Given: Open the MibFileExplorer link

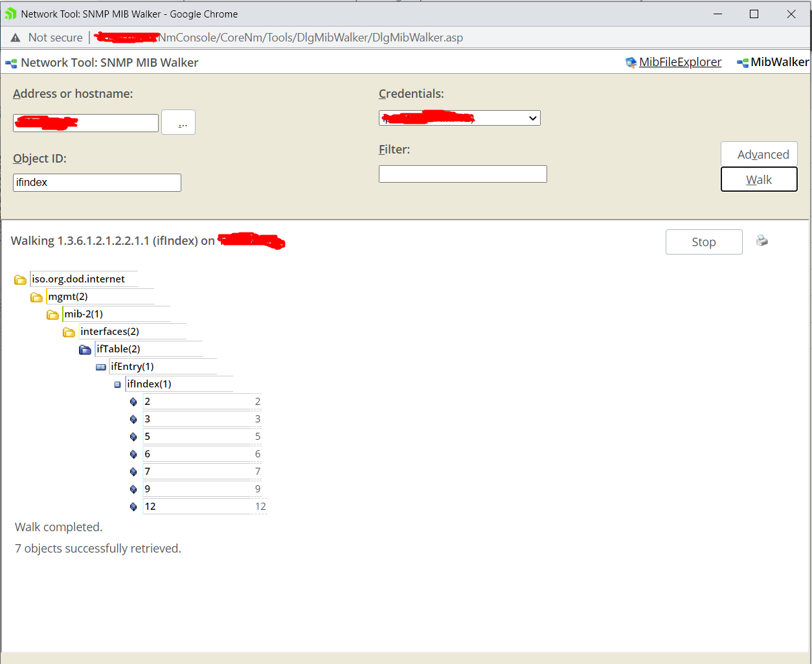Looking at the screenshot, I should pyautogui.click(x=680, y=62).
